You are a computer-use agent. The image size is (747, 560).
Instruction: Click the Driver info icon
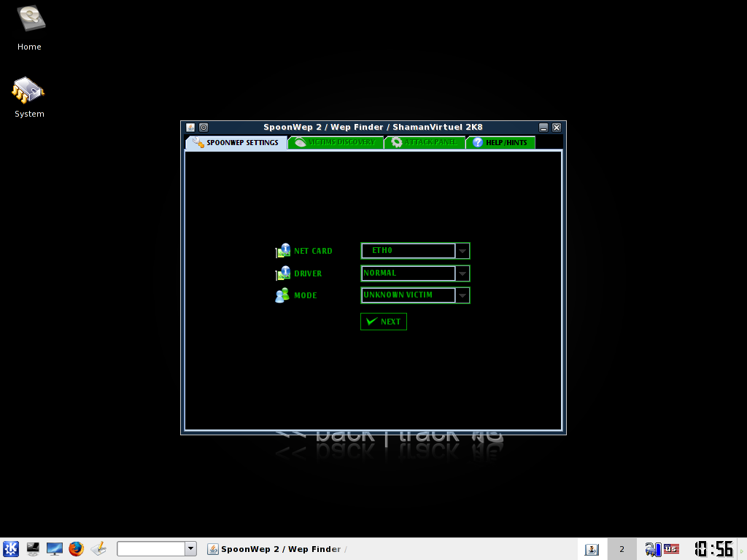283,273
